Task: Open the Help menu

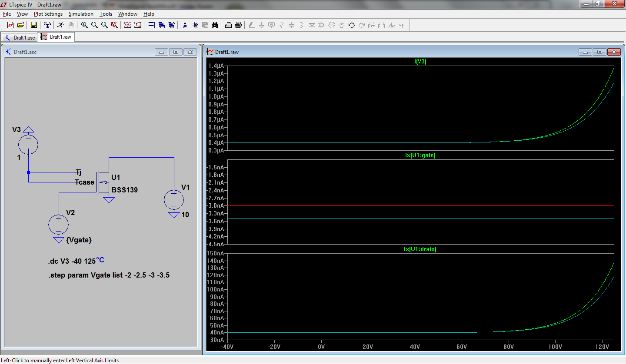Action: [x=149, y=14]
